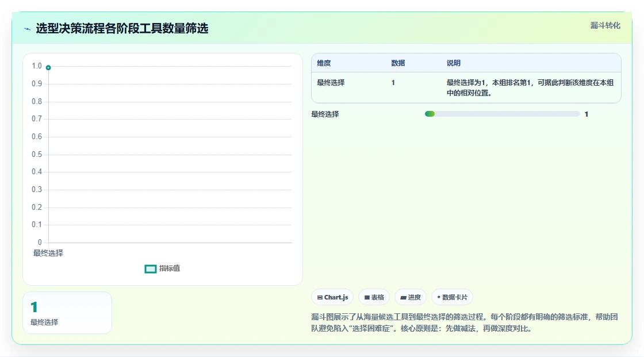Click the 最终选择 x-axis label
This screenshot has height=357, width=644.
pos(48,253)
